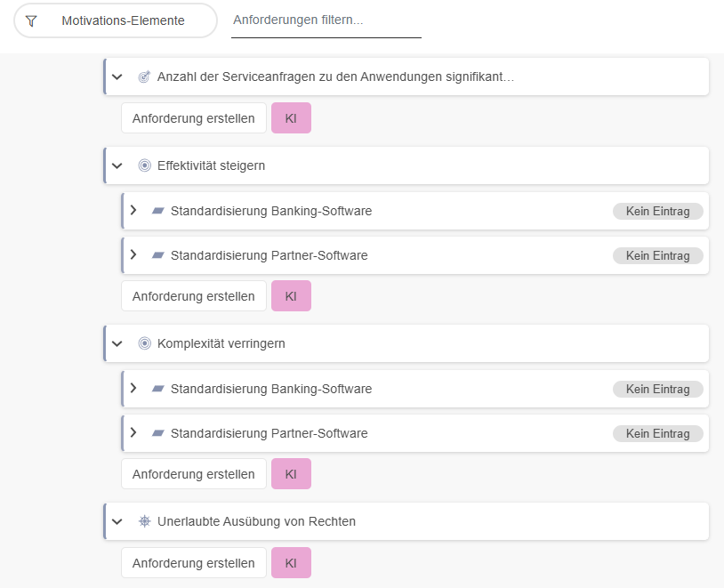Screen dimensions: 724x588
Task: Click Kein Eintrag badge for Banking-Software under Effektivität steigern
Action: pos(657,211)
